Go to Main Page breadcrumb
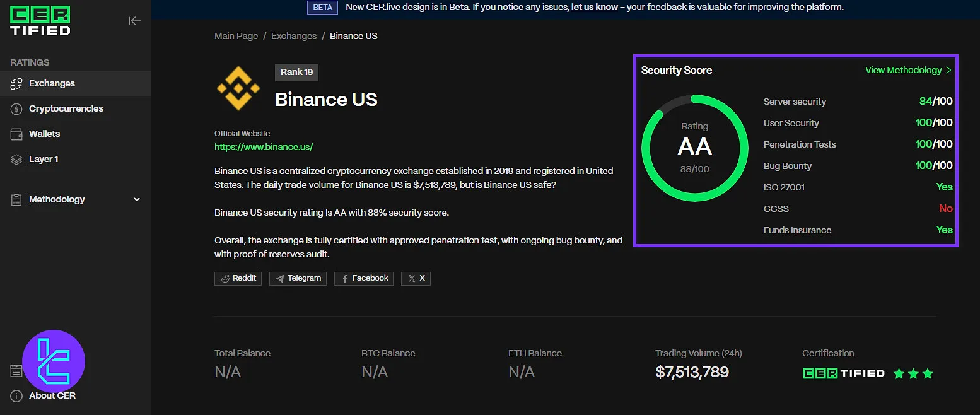 (x=236, y=36)
